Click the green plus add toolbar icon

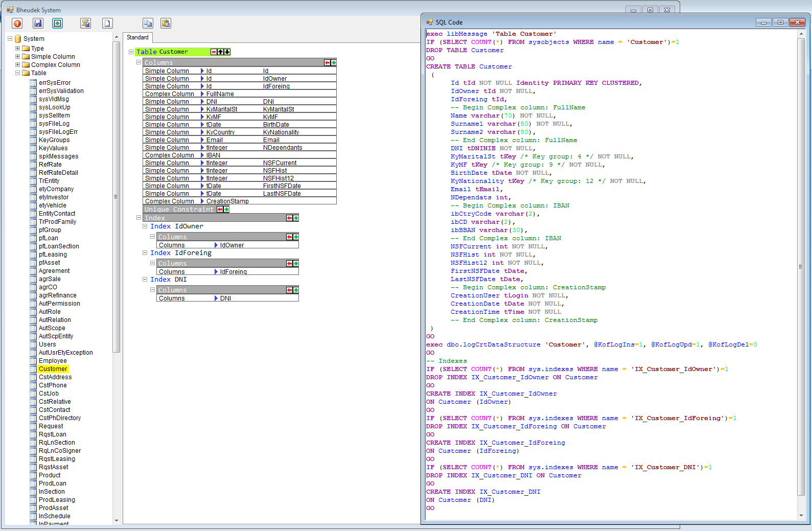click(x=58, y=23)
